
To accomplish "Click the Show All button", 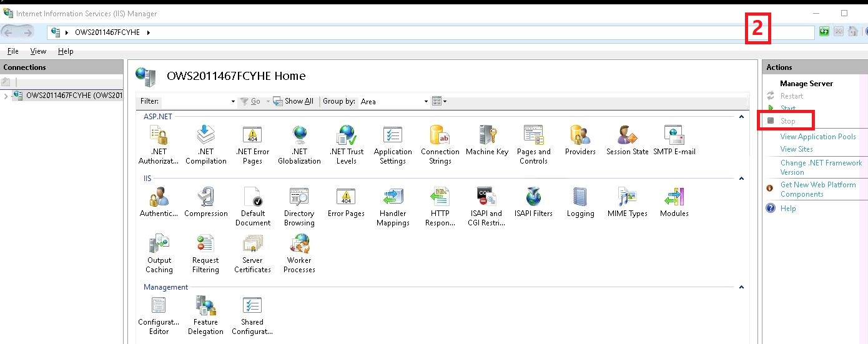I will click(x=293, y=101).
